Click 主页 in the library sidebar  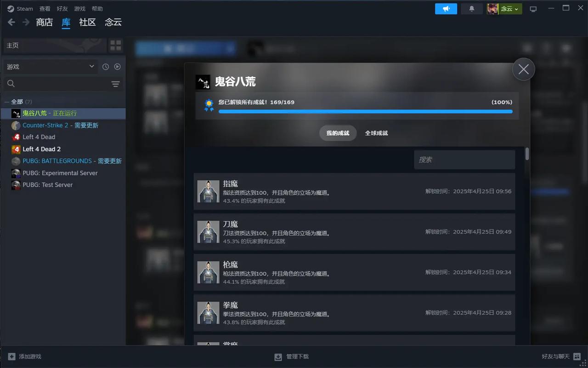tap(55, 45)
